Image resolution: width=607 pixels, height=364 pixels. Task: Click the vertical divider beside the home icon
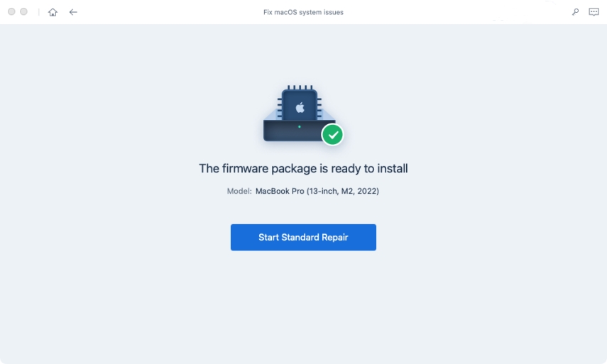(x=39, y=12)
